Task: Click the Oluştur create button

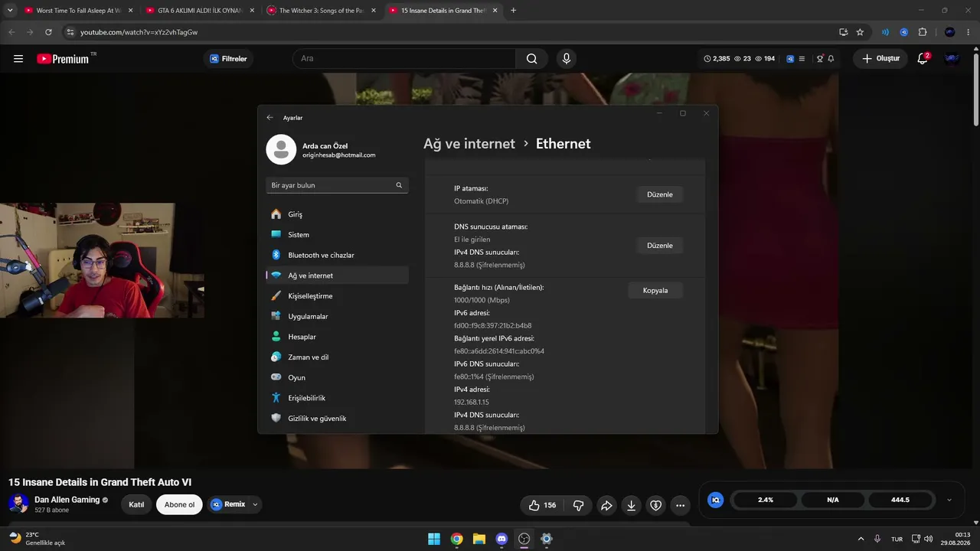Action: pos(880,59)
